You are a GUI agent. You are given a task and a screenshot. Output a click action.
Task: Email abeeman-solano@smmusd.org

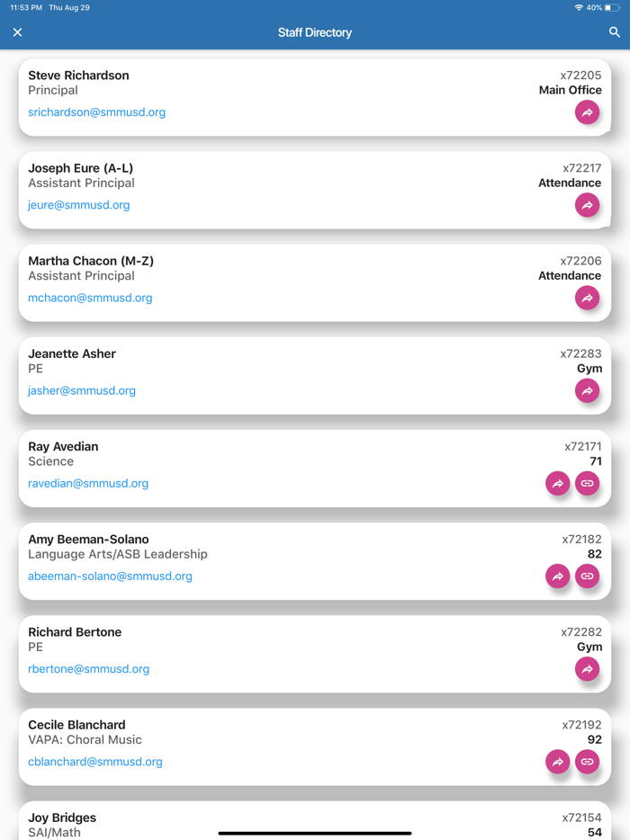click(x=110, y=576)
